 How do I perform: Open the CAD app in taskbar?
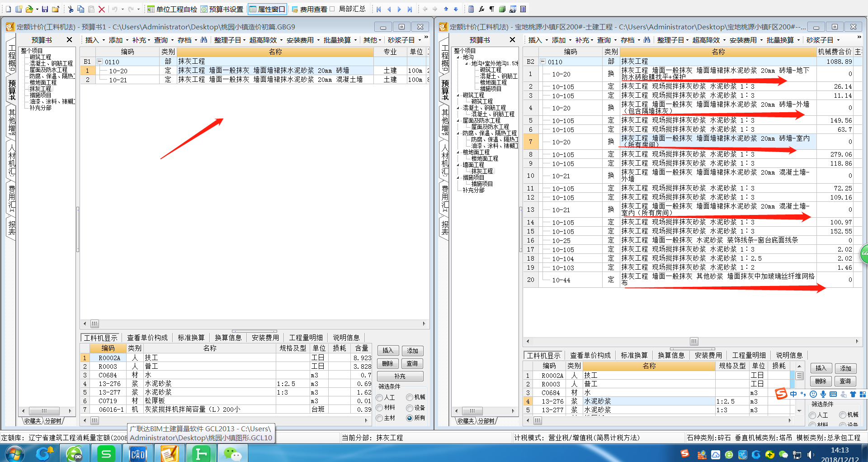(137, 453)
